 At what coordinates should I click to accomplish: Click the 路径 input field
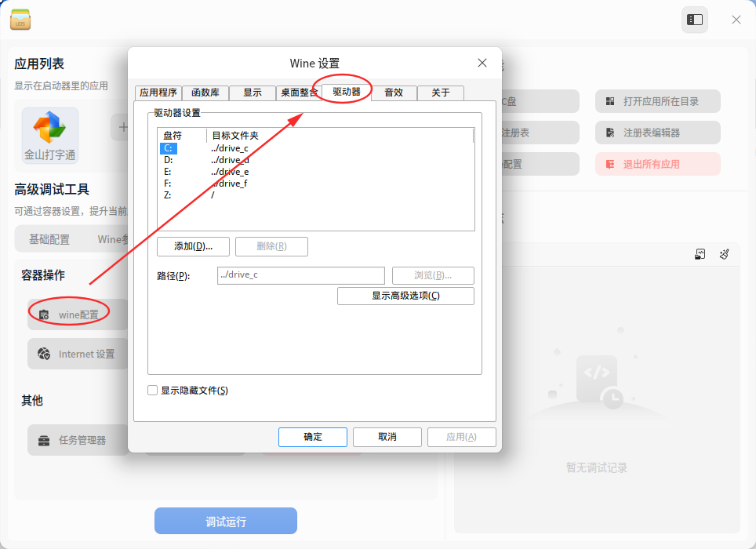click(301, 275)
